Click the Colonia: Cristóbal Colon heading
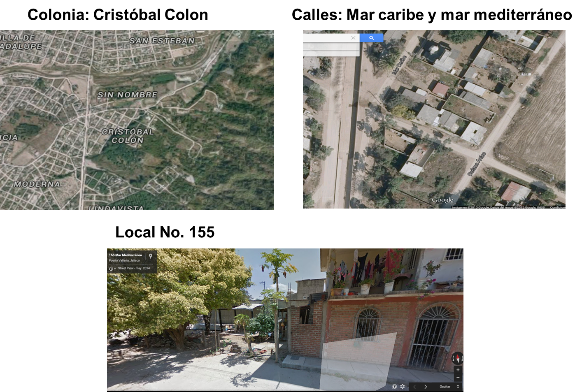The width and height of the screenshot is (582, 392). click(x=118, y=15)
